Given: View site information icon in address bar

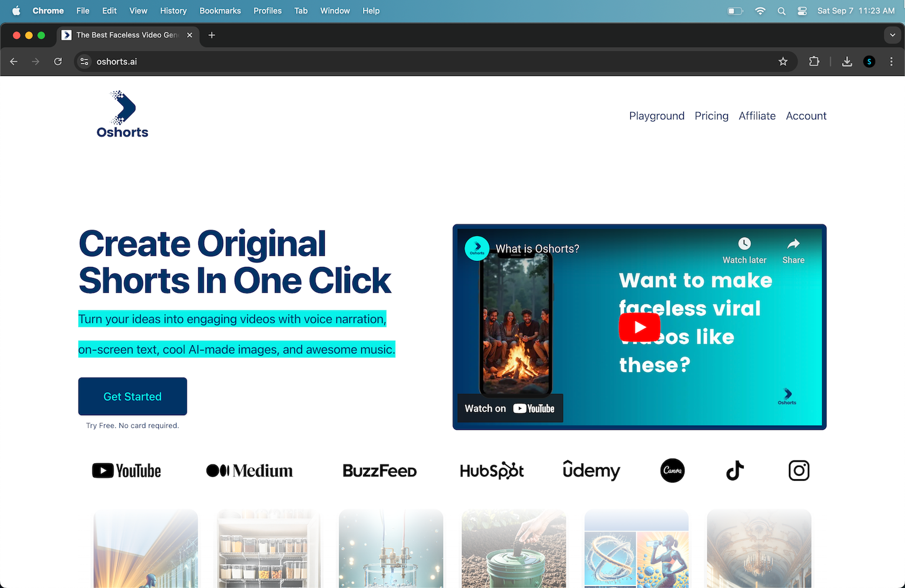Looking at the screenshot, I should [x=85, y=61].
